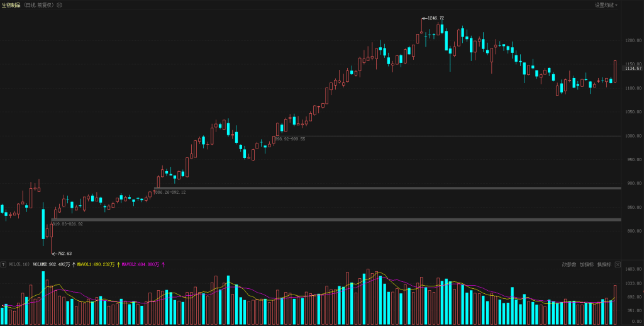Click the yellow MAVOL1 value label

[96, 264]
